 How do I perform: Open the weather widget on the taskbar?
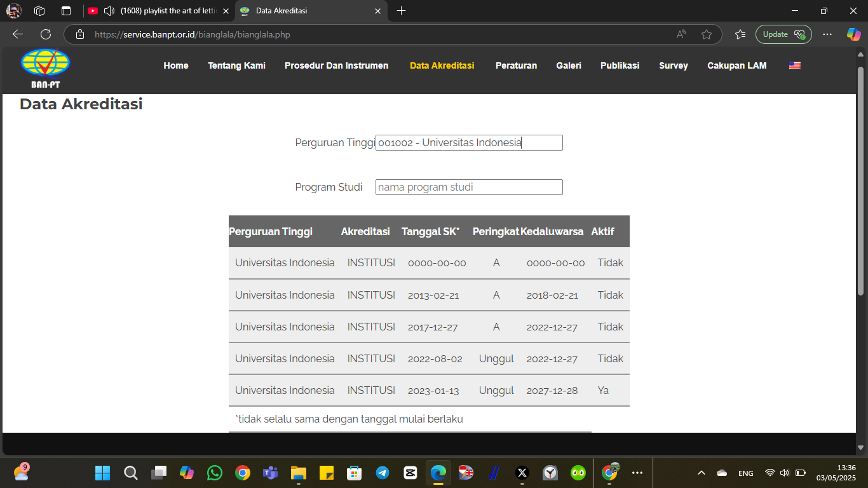21,472
